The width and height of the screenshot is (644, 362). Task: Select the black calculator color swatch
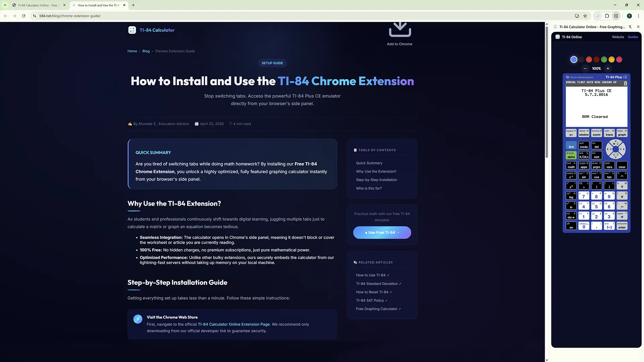(581, 60)
